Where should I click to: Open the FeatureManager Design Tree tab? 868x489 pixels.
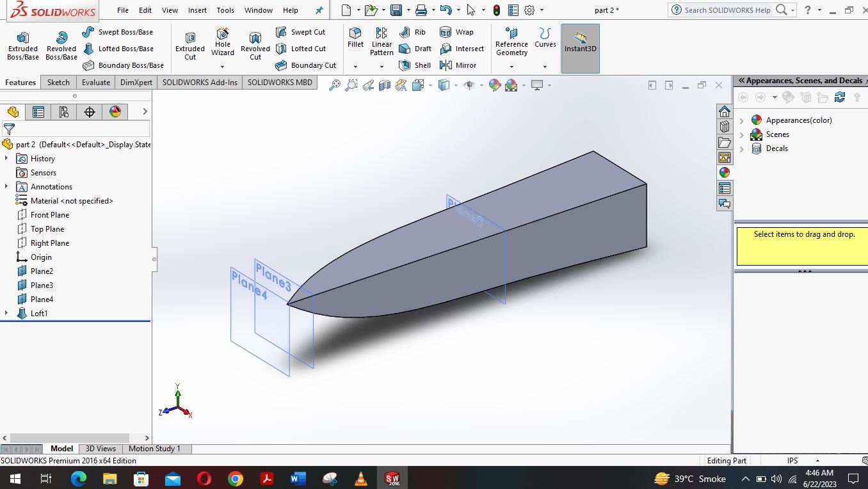tap(13, 112)
